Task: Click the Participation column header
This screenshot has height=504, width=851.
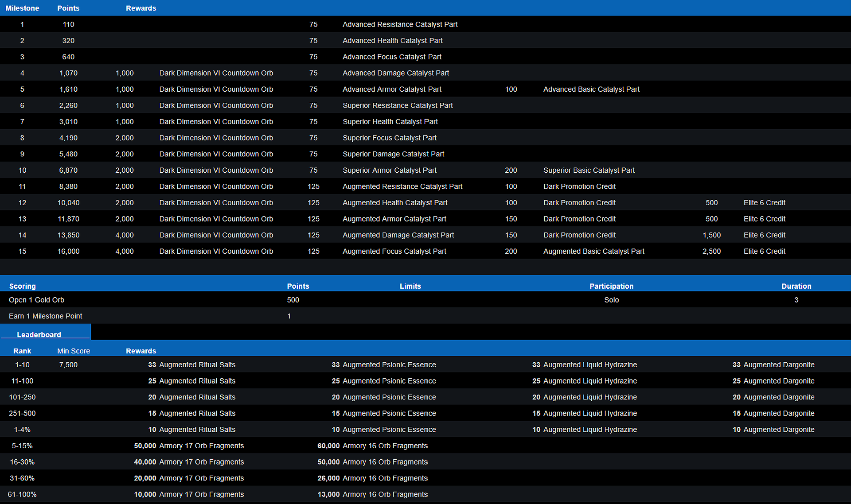Action: click(611, 286)
